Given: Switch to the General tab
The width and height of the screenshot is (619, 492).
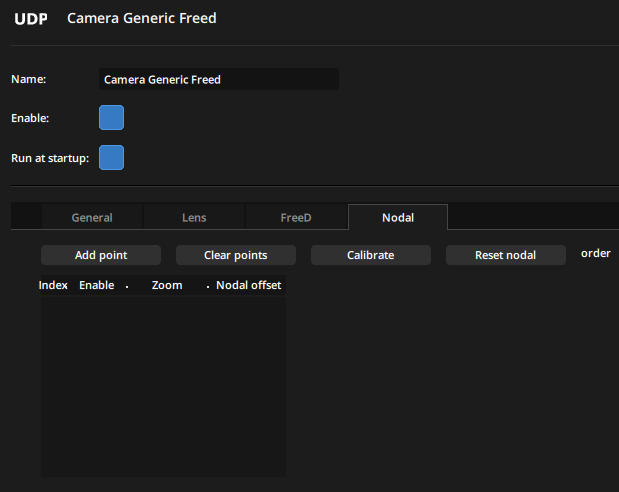Looking at the screenshot, I should (x=92, y=217).
